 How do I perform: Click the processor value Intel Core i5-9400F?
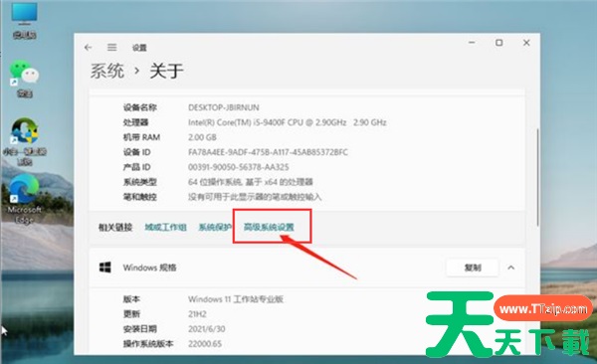coord(288,122)
